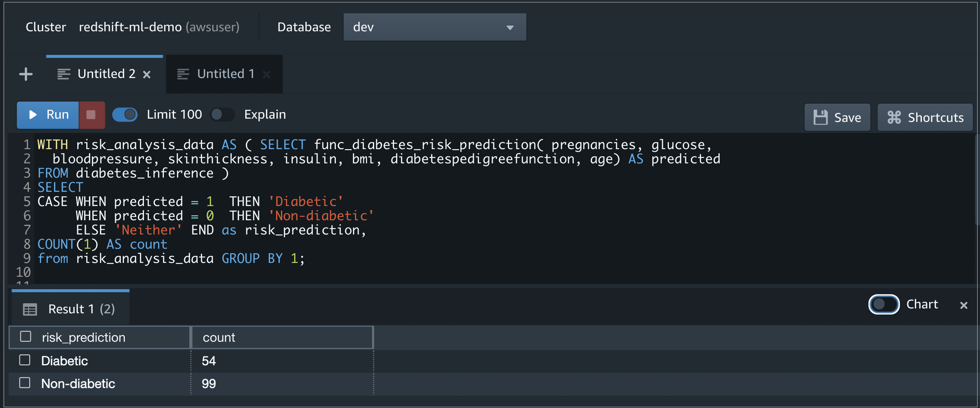This screenshot has height=408, width=980.
Task: Click the Shortcuts command key icon
Action: [894, 117]
